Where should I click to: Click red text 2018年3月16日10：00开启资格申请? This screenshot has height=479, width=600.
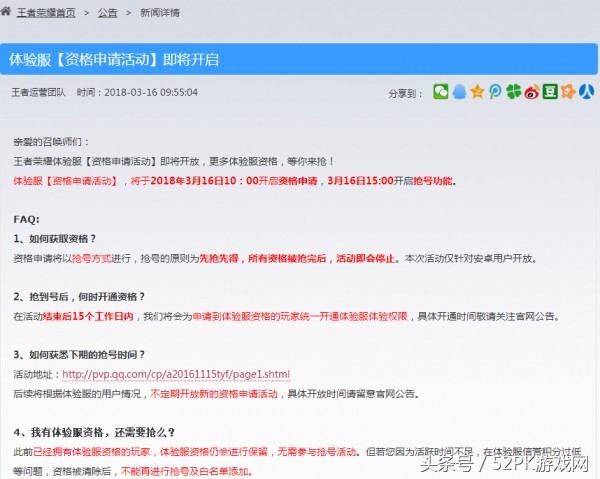[234, 181]
